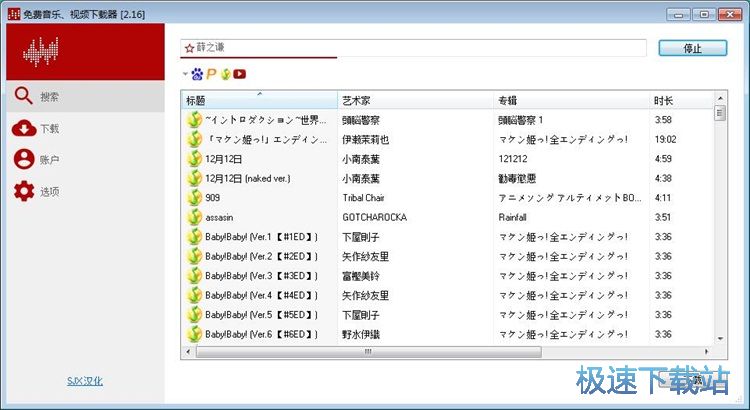Click the song icon for Baby!Baby! Ver.1
Screen dimensions: 750x410
194,237
